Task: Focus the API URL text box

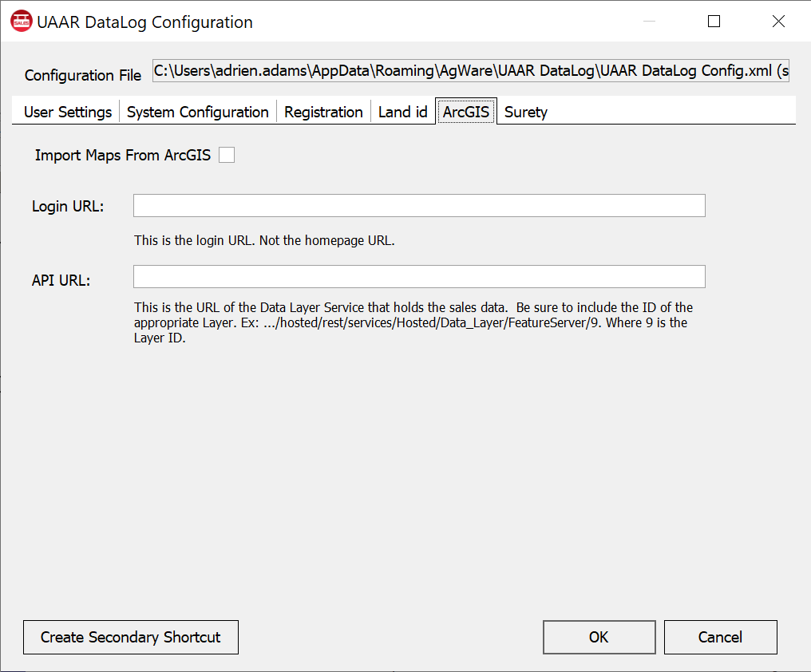Action: click(419, 276)
